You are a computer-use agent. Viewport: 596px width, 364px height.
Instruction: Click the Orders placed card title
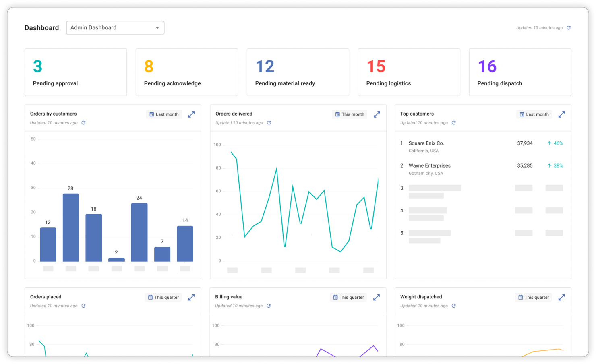click(x=46, y=297)
